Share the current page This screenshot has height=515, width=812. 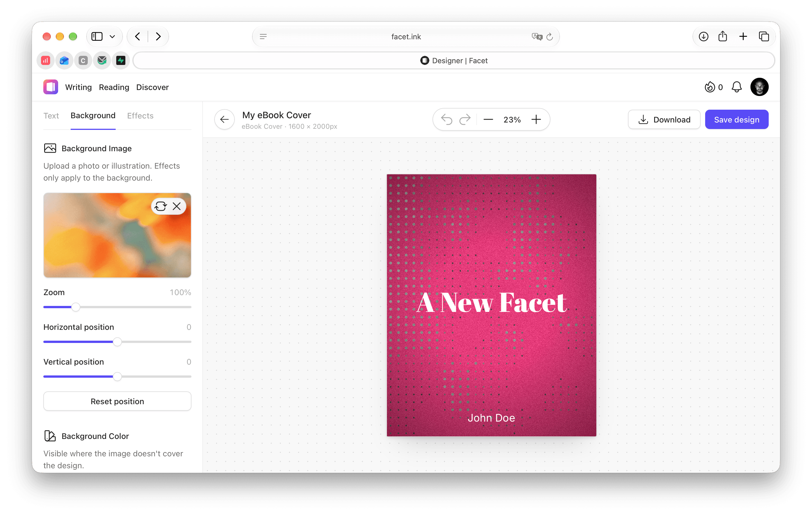point(723,36)
